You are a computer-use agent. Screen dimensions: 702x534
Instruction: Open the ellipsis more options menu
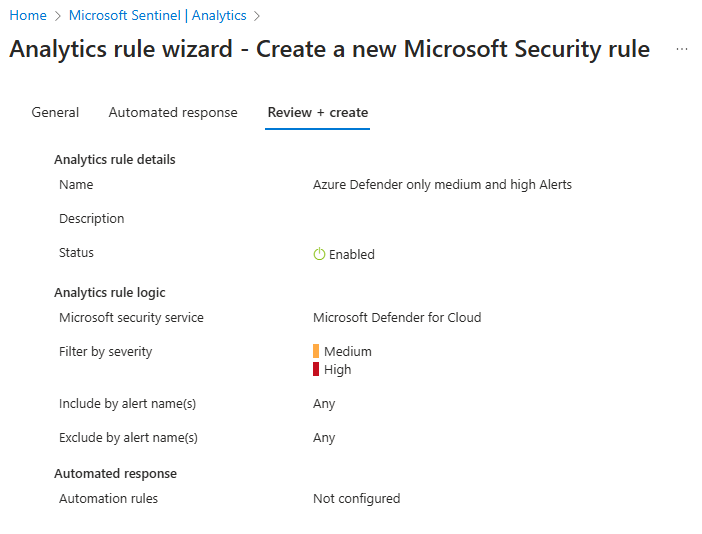coord(682,49)
